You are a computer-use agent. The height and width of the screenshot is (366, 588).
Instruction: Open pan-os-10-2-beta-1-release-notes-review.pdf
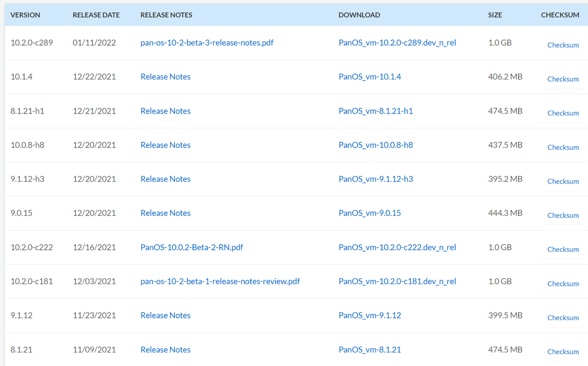click(220, 282)
